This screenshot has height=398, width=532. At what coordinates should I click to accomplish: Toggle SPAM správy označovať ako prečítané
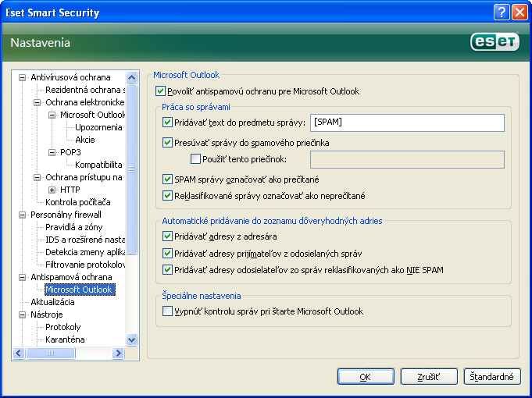[167, 179]
